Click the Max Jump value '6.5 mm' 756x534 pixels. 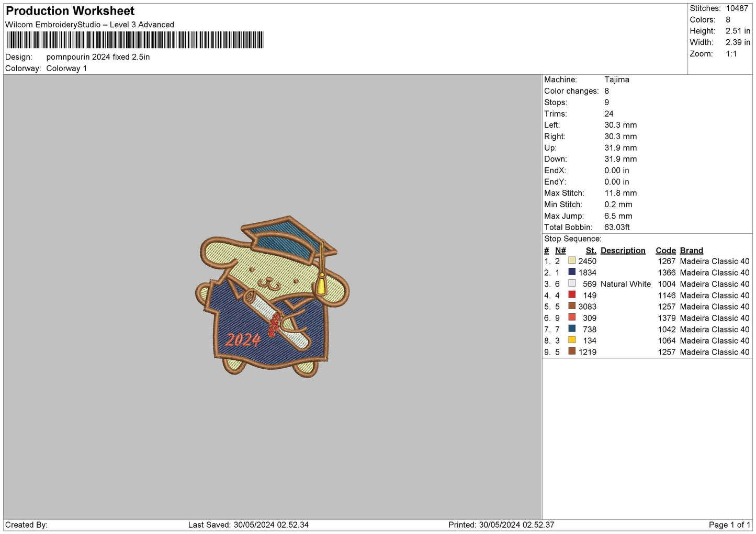tap(618, 216)
